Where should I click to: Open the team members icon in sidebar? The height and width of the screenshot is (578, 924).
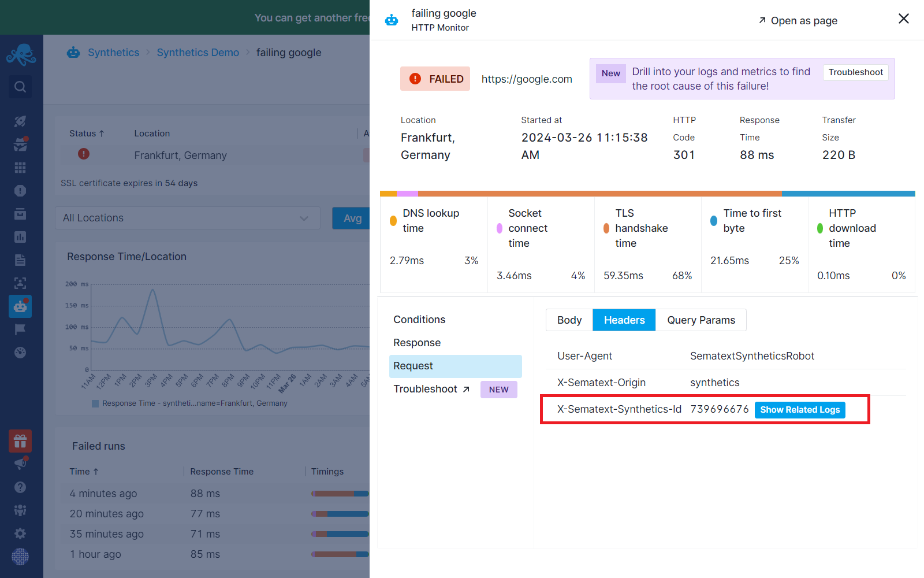click(x=20, y=510)
